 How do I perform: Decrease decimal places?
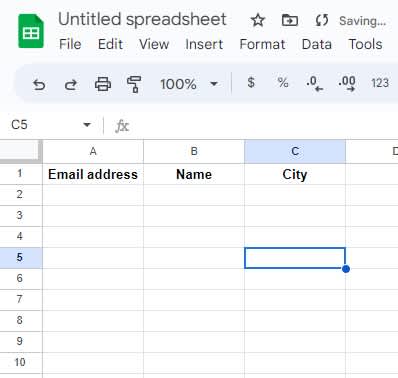314,84
